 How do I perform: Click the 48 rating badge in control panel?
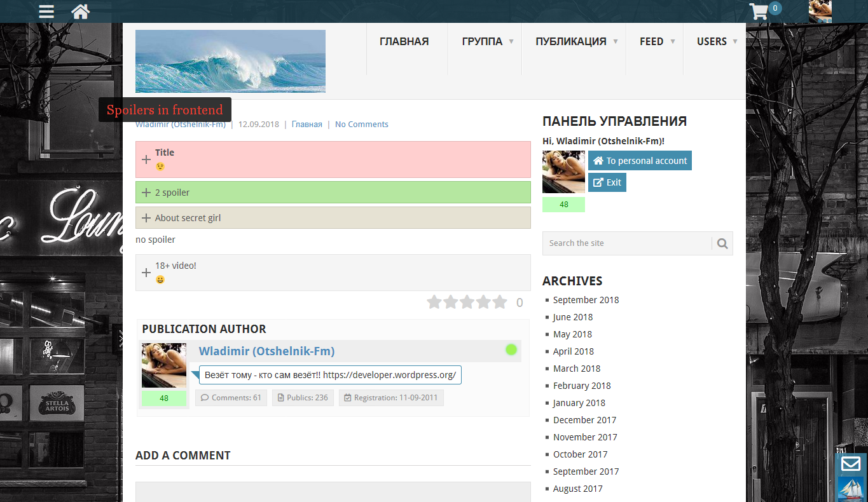point(563,205)
